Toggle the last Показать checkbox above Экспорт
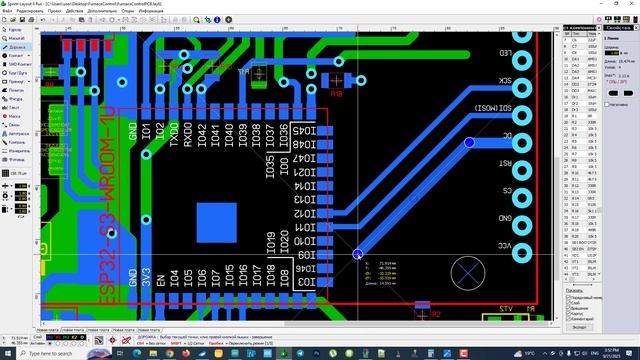The width and height of the screenshot is (640, 360). click(568, 319)
